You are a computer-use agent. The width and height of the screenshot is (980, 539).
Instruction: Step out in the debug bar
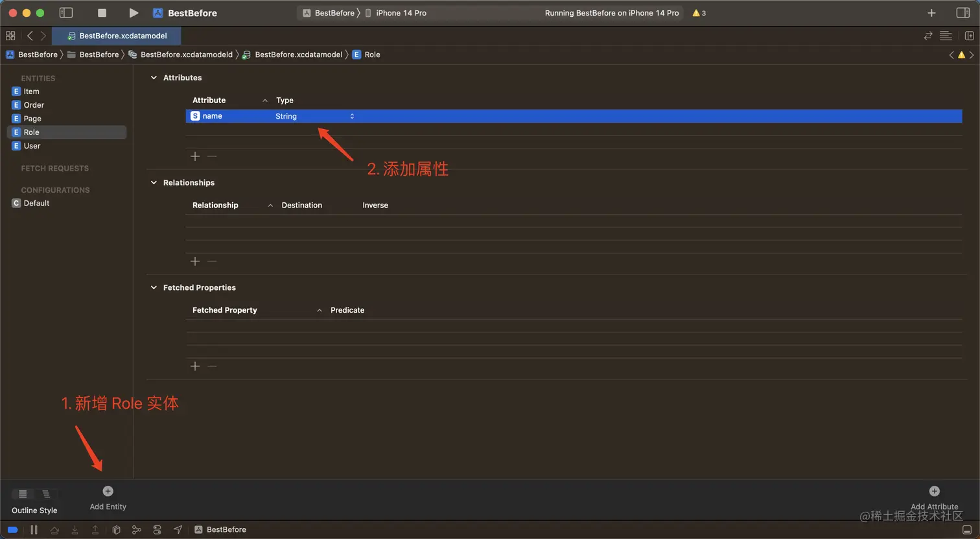click(x=95, y=530)
